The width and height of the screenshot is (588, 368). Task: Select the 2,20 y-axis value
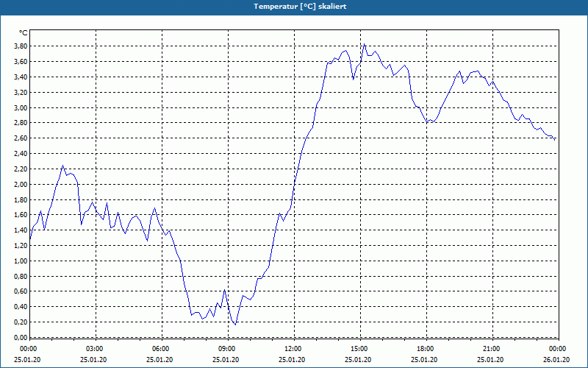21,169
